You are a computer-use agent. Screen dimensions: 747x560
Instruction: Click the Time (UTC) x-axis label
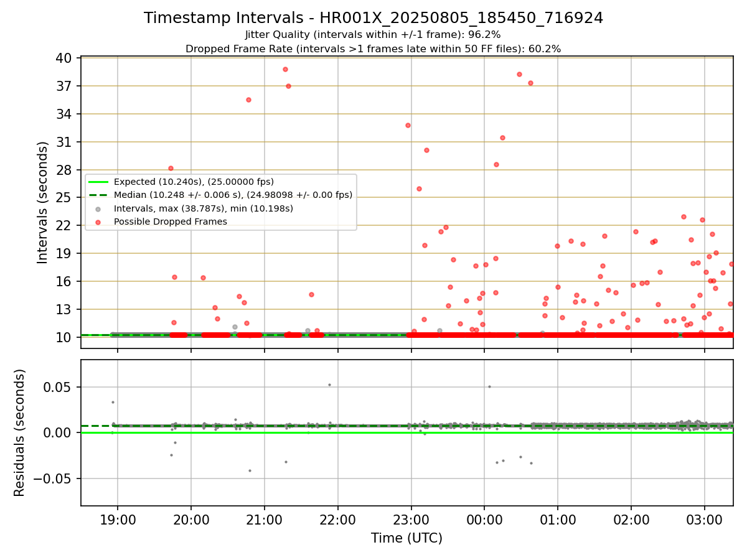tap(406, 538)
